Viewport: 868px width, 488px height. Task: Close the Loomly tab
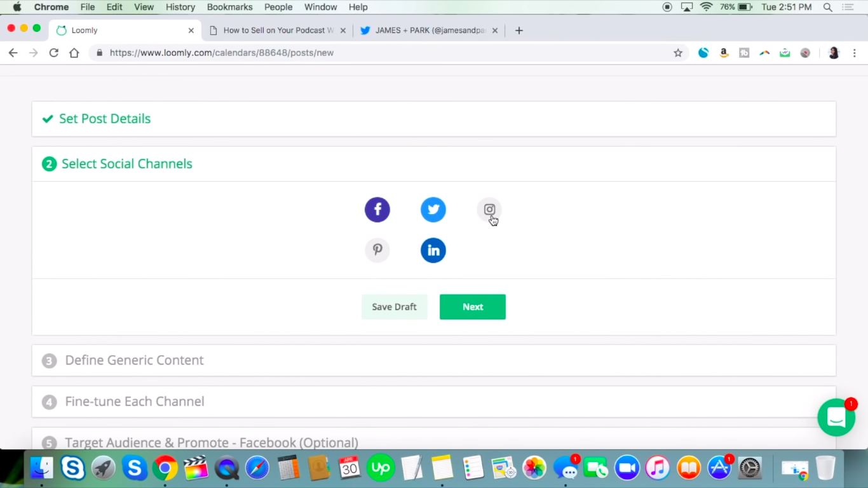(x=191, y=30)
